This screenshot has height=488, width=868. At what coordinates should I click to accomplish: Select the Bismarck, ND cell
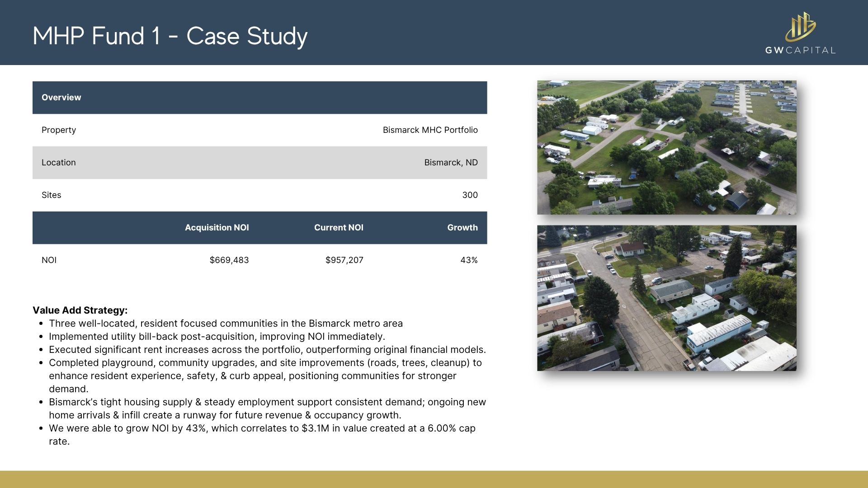[451, 163]
